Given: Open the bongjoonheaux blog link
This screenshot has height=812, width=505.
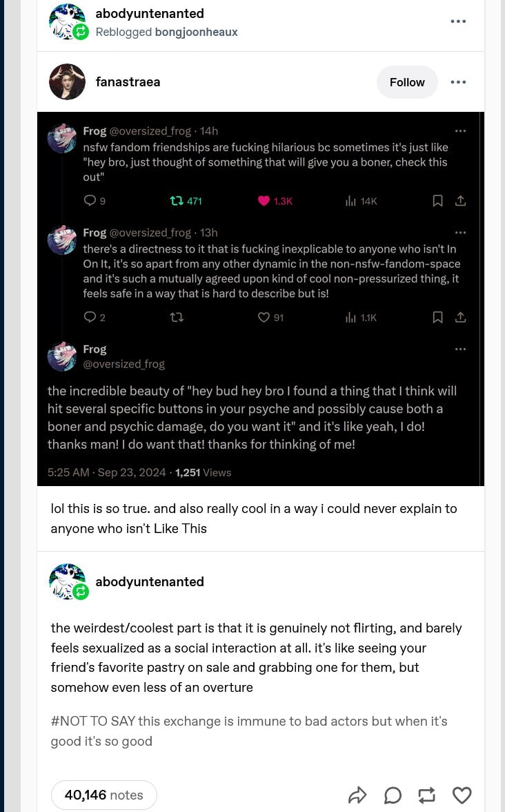Looking at the screenshot, I should click(196, 32).
